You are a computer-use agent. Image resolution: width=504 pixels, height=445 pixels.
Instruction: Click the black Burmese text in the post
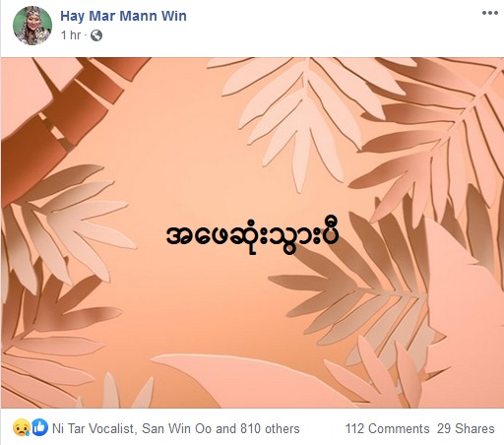[x=252, y=234]
